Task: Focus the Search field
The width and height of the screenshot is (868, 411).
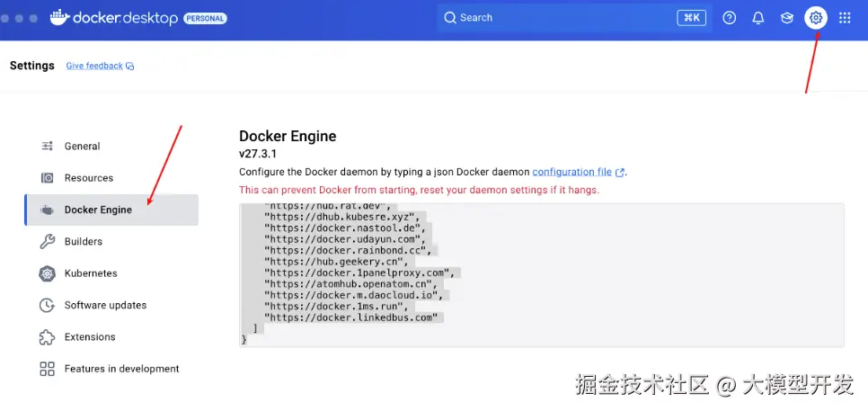Action: (573, 18)
